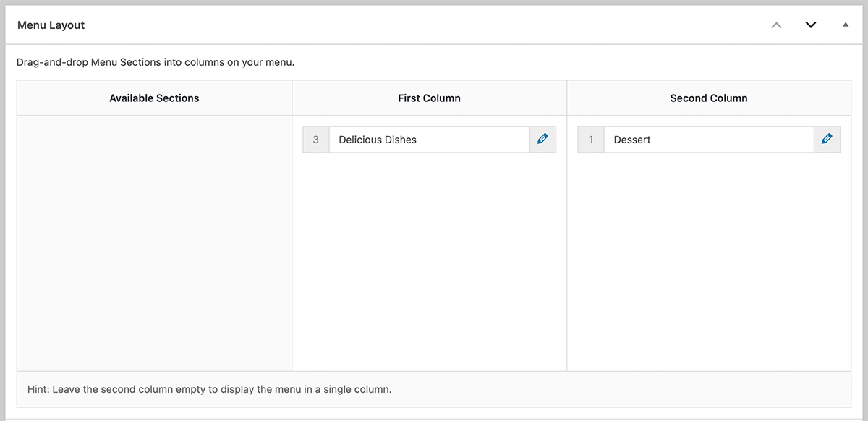Screen dimensions: 868x421
Task: Edit the Delicious Dishes section with pencil icon
Action: click(x=542, y=140)
